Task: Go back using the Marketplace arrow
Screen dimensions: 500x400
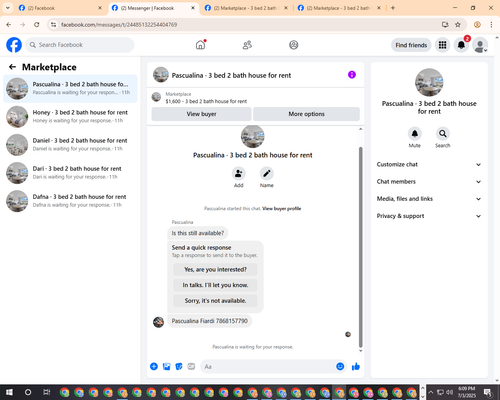Action: [12, 67]
